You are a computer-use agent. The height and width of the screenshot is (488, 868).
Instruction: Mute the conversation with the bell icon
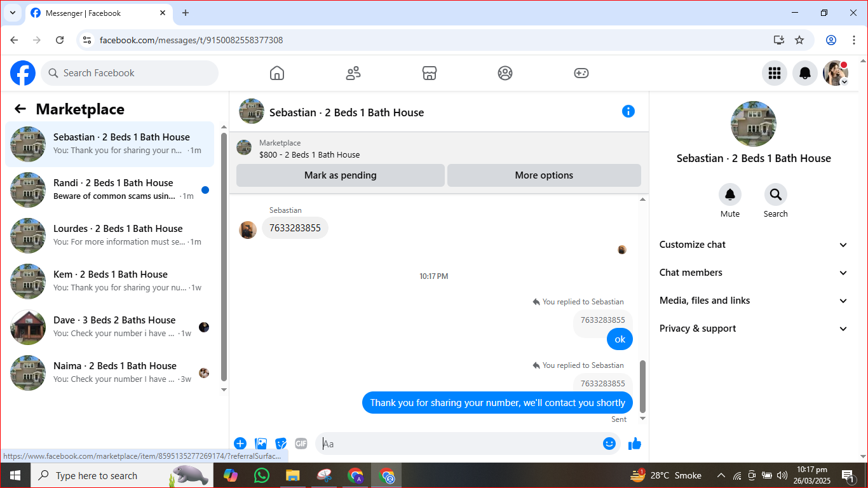tap(730, 194)
